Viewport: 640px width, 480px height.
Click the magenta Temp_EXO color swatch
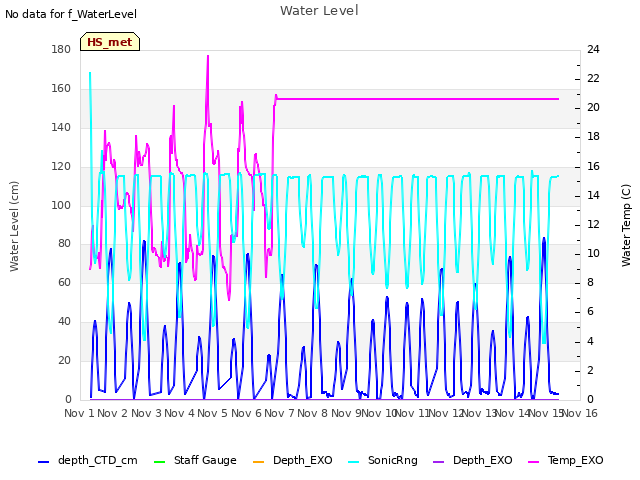534,462
